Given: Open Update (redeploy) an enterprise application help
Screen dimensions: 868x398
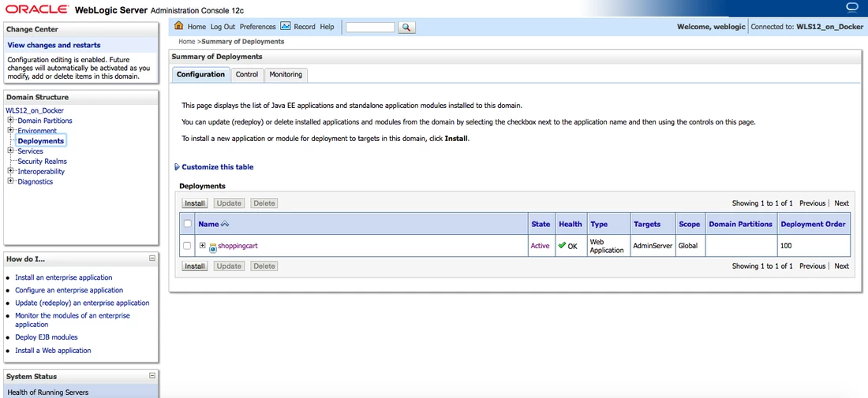Looking at the screenshot, I should coord(83,303).
